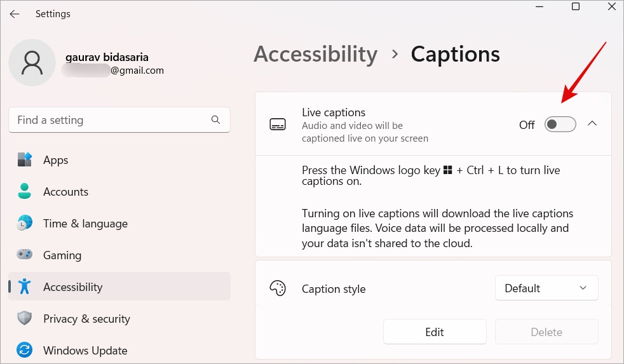The image size is (624, 364).
Task: Click the user profile avatar
Action: tap(32, 62)
